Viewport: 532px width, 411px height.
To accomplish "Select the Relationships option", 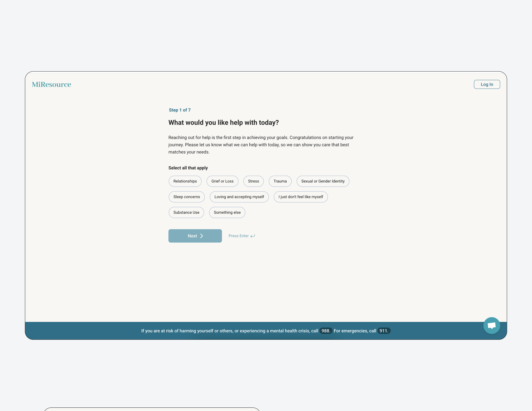I will click(x=185, y=181).
